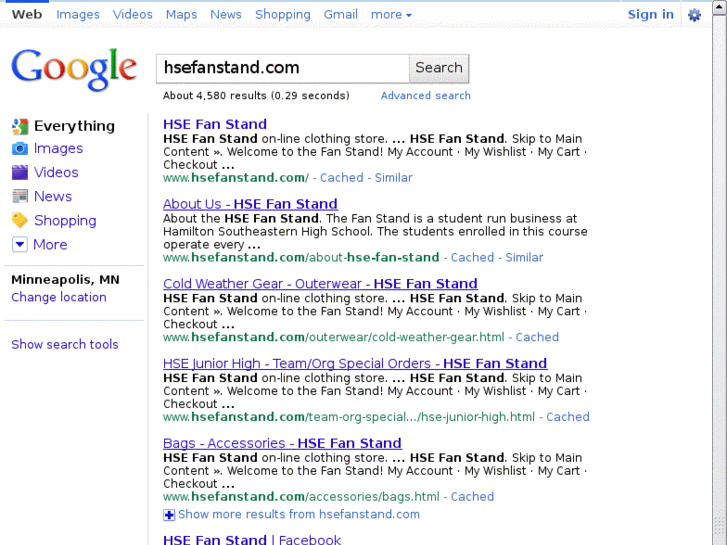Click Cached link for www.hsefanstand.com/ result
727x545 pixels.
pos(342,178)
